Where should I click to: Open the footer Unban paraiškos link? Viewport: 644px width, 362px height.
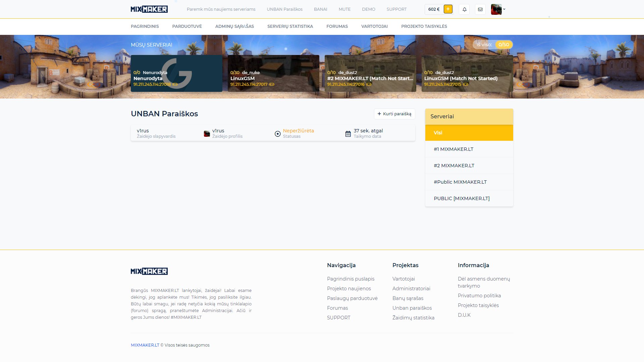[x=412, y=308]
